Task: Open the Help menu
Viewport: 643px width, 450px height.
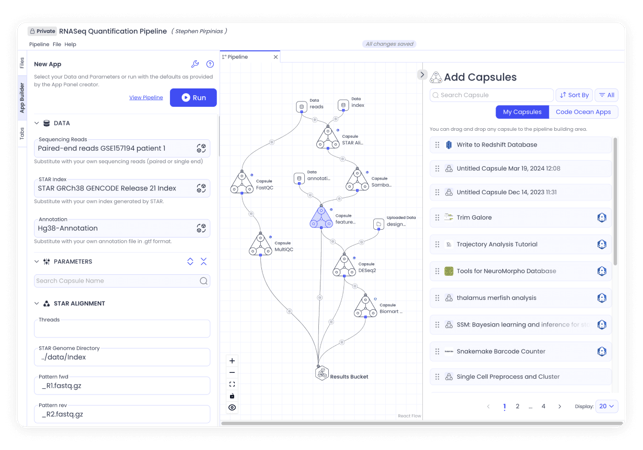Action: point(70,44)
